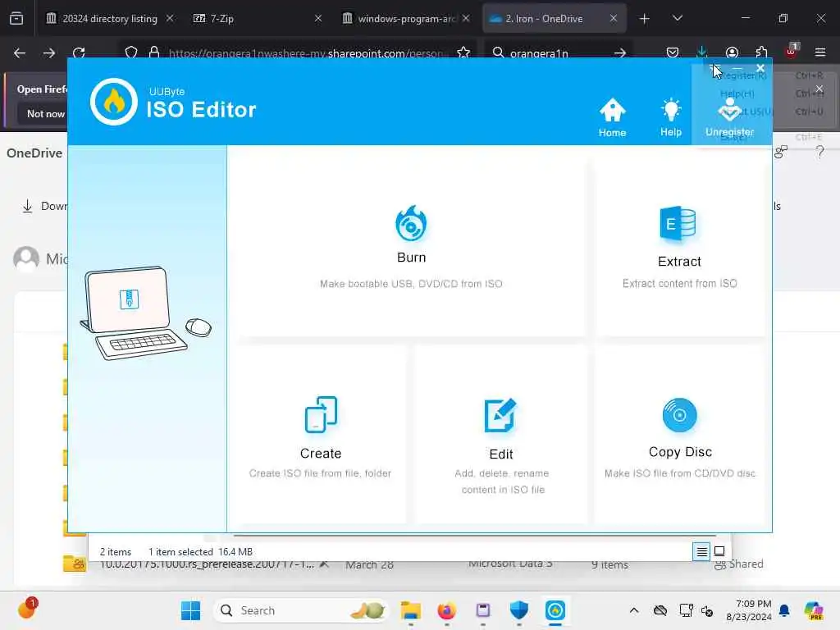This screenshot has height=630, width=840.
Task: Click the Create ISO icon
Action: point(321,414)
